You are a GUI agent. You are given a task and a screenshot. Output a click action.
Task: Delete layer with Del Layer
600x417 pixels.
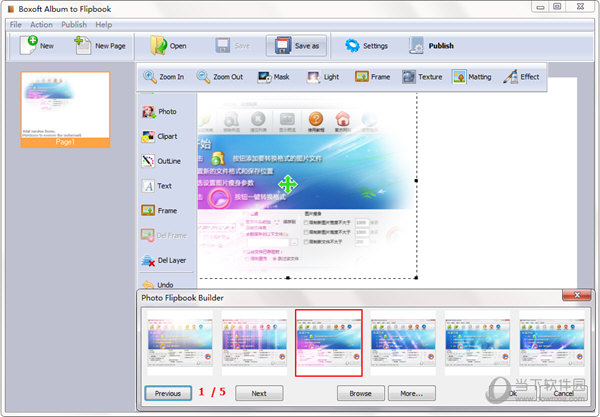click(x=164, y=260)
